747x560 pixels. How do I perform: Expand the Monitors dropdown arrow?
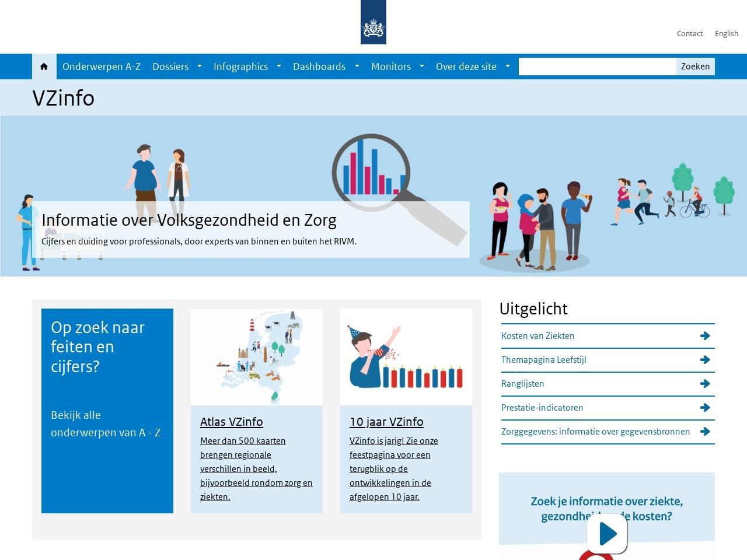(x=422, y=66)
